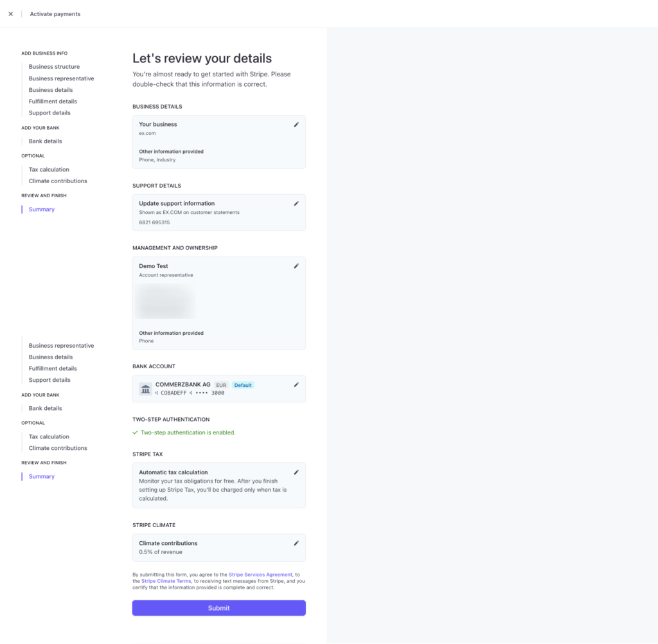Edit Demo Test account representative
Viewport: 658px width, 644px height.
tap(296, 266)
